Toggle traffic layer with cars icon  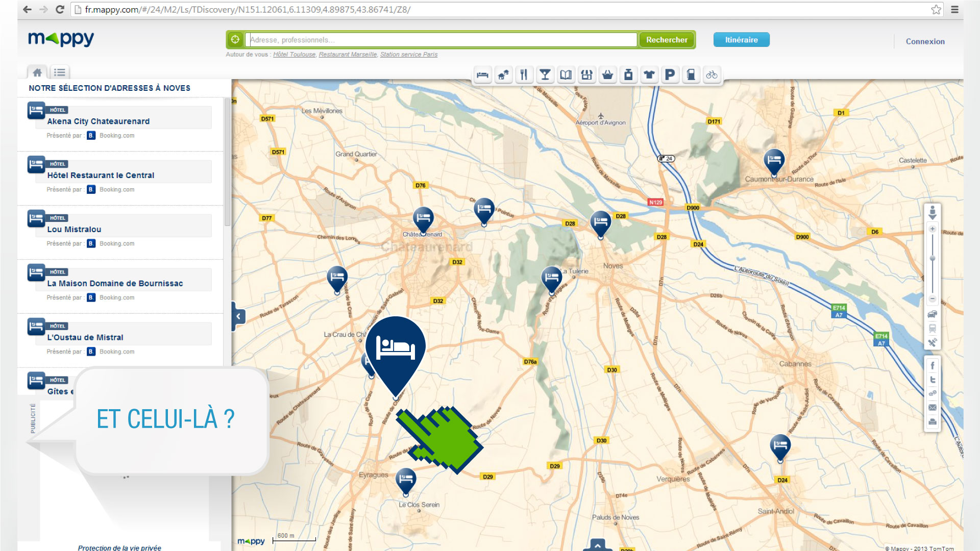click(933, 314)
